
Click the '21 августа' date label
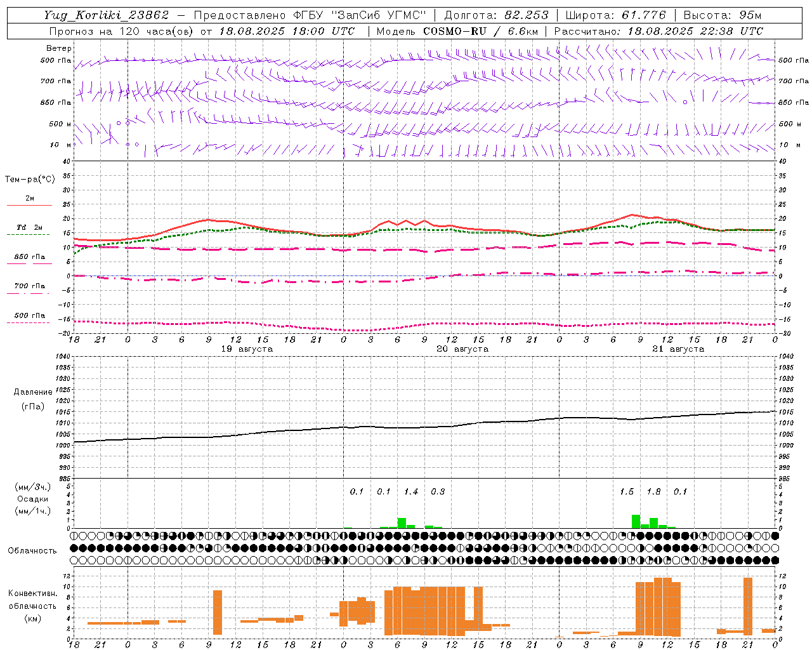coord(678,349)
